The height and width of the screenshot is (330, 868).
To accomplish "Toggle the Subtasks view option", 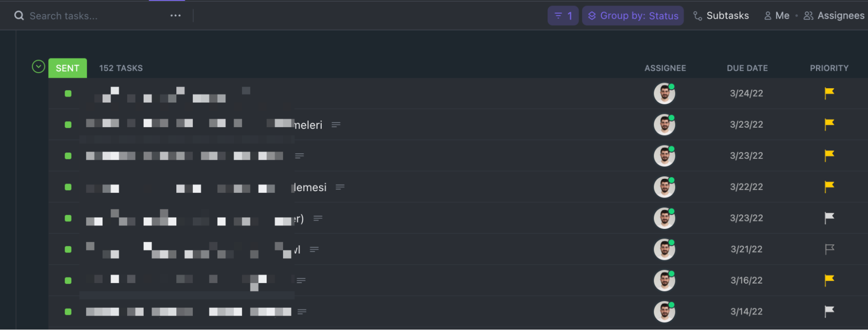I will pos(721,16).
